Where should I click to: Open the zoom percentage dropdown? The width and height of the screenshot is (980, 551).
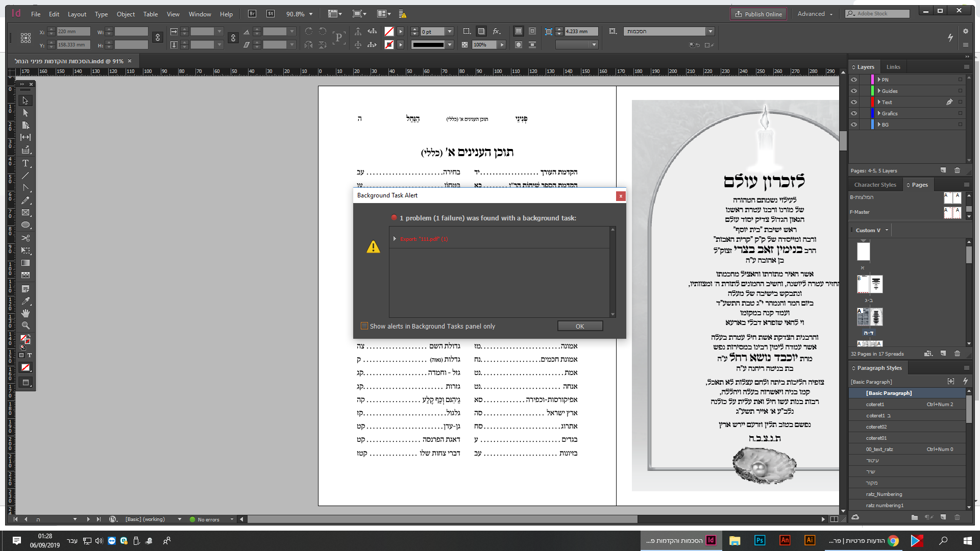pos(310,14)
